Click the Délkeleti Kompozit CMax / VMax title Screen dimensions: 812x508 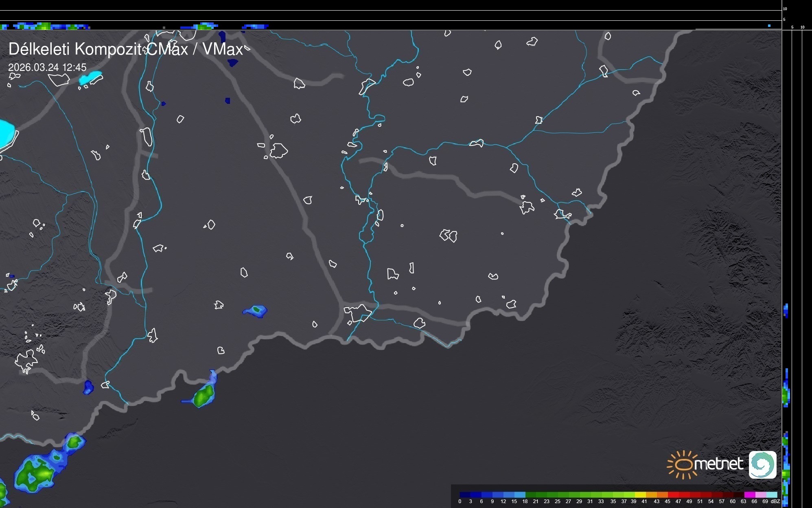tap(125, 49)
